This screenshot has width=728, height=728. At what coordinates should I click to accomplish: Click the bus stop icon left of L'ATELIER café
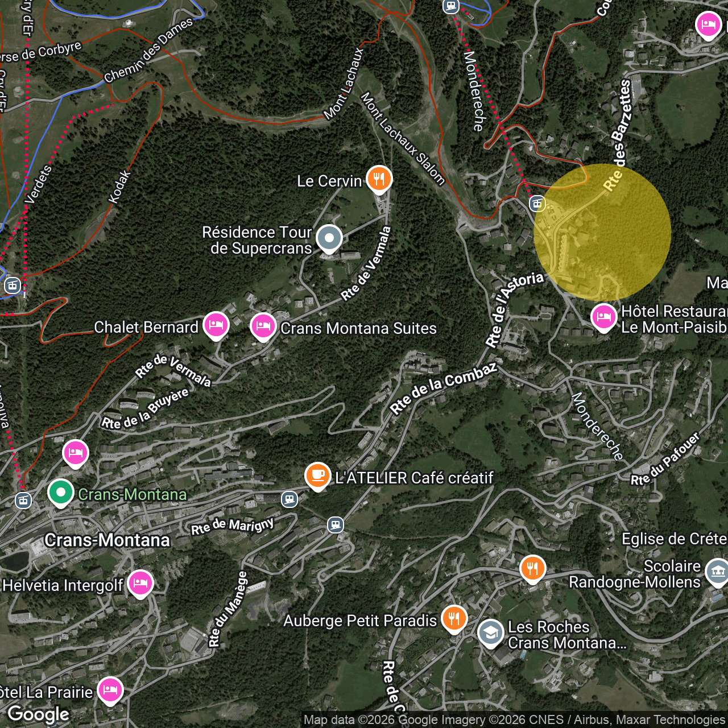[289, 499]
